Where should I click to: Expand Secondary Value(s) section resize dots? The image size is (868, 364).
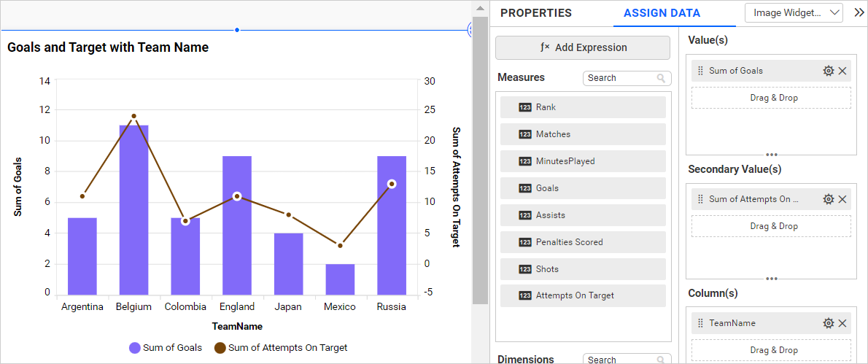coord(771,279)
